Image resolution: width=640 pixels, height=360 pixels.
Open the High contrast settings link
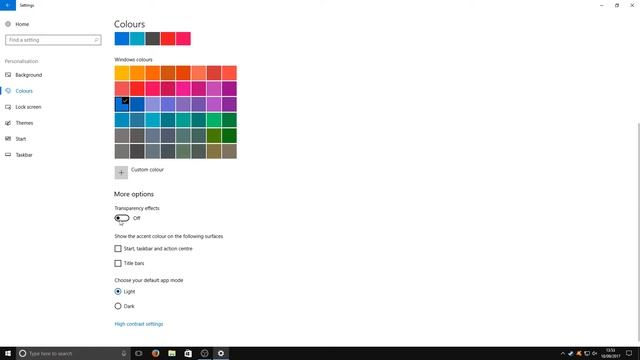[139, 324]
